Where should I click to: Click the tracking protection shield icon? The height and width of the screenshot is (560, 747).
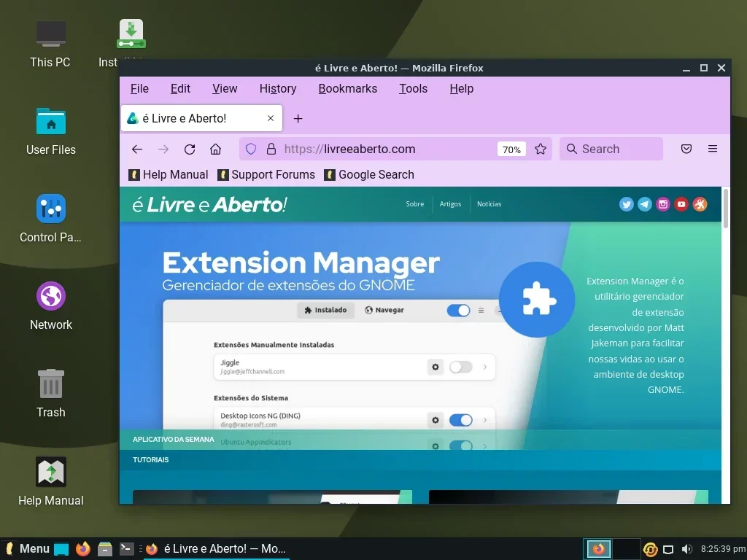tap(251, 149)
